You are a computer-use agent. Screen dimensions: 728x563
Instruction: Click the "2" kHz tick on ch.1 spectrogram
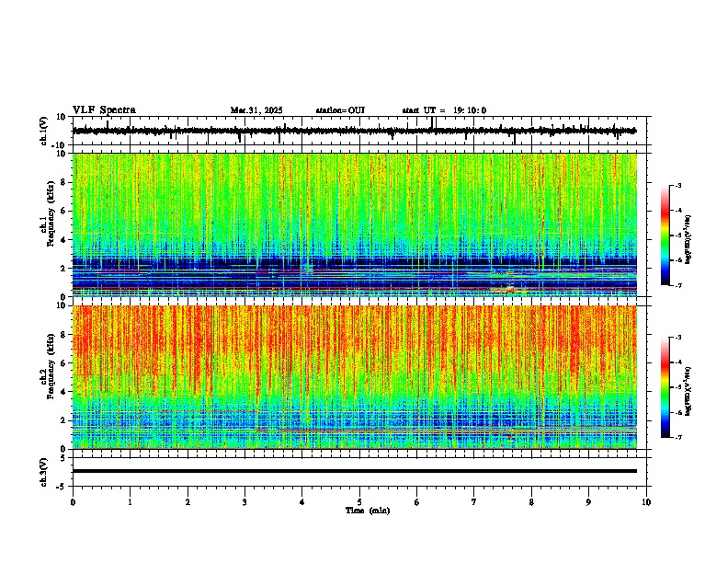[x=63, y=269]
